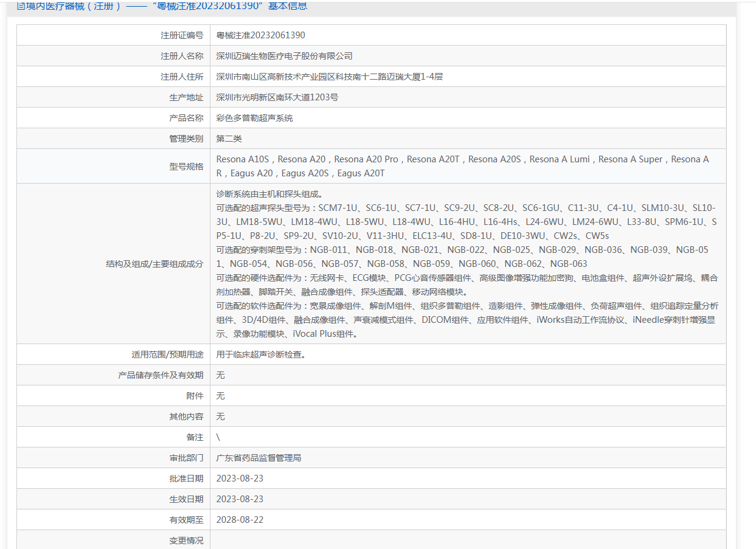Select the 注册人住所 label
This screenshot has width=756, height=549.
[x=182, y=77]
